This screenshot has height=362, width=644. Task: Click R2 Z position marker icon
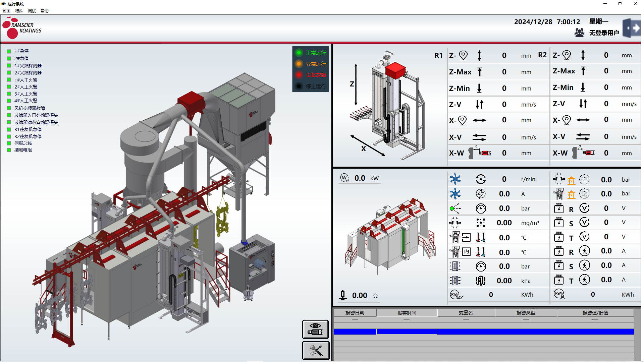click(567, 55)
